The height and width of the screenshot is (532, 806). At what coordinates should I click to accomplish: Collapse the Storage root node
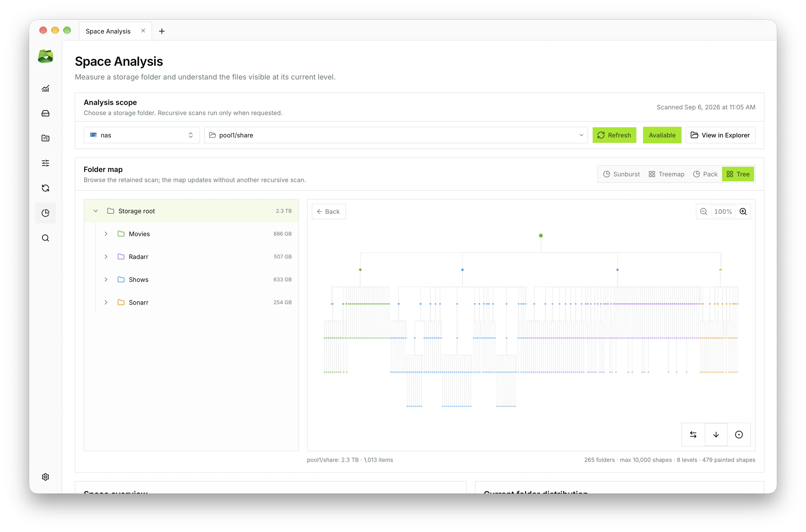click(96, 211)
